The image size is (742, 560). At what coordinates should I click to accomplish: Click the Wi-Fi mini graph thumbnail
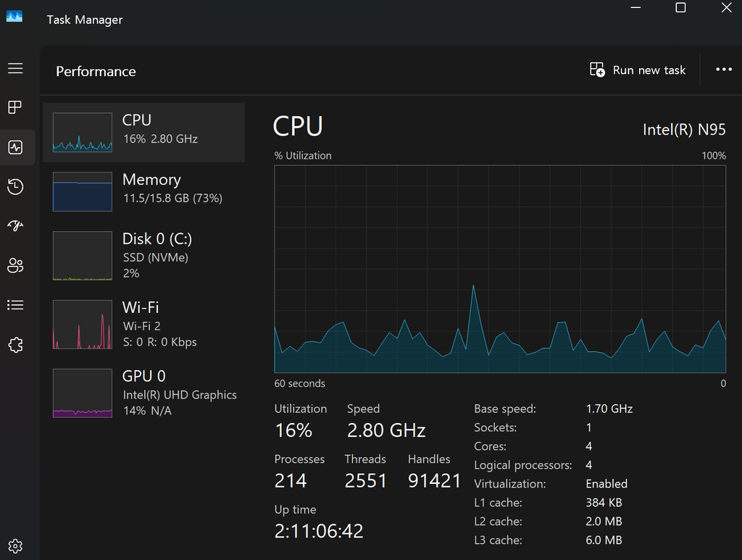83,325
